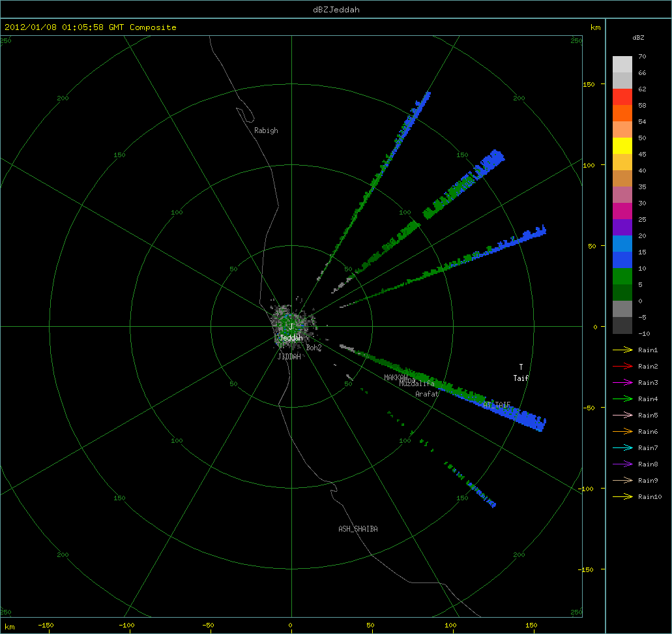Click the 70 value on the dBZ scale

(x=642, y=56)
